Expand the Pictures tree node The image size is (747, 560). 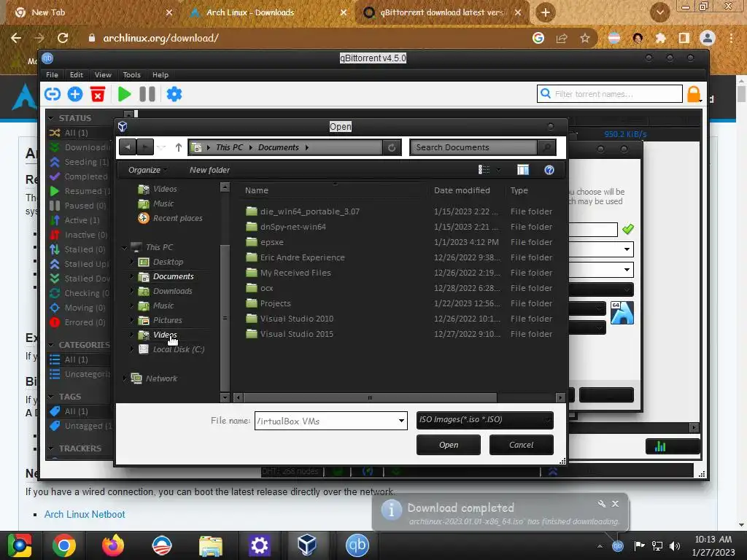(131, 320)
